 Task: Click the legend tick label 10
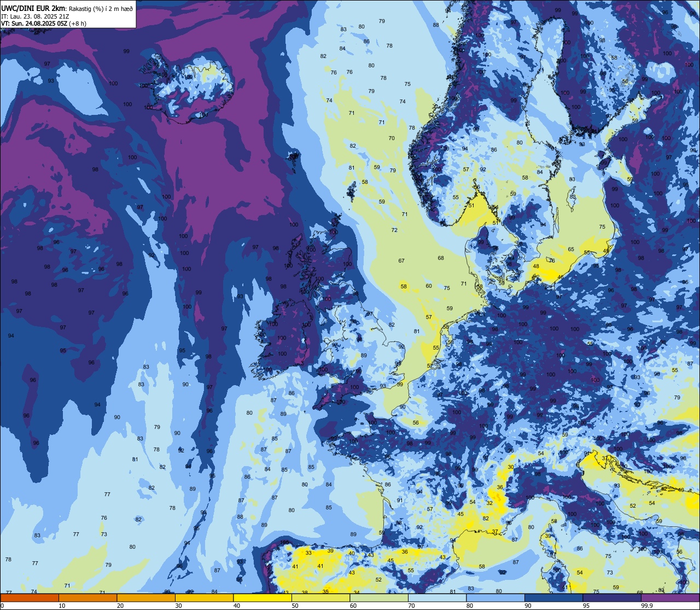[62, 606]
